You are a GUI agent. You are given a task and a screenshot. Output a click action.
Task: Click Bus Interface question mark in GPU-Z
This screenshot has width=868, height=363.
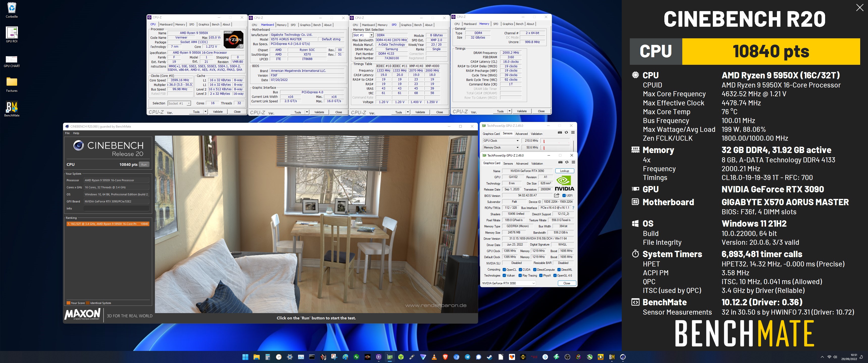point(573,208)
